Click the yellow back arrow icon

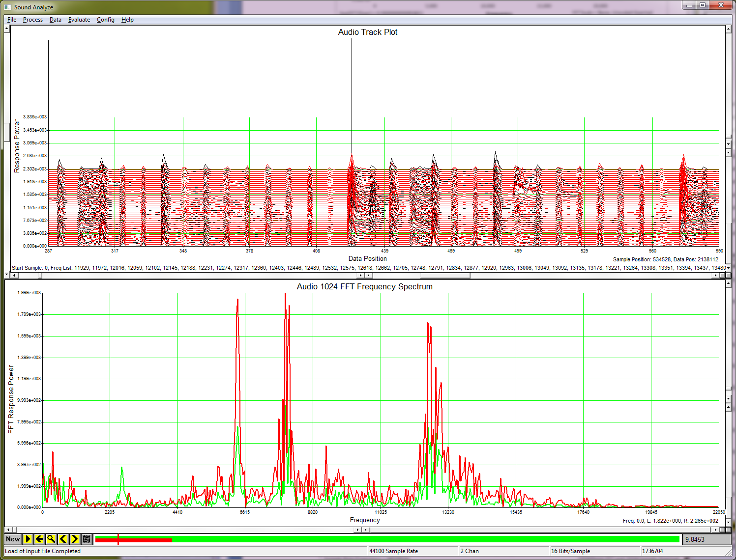point(39,539)
